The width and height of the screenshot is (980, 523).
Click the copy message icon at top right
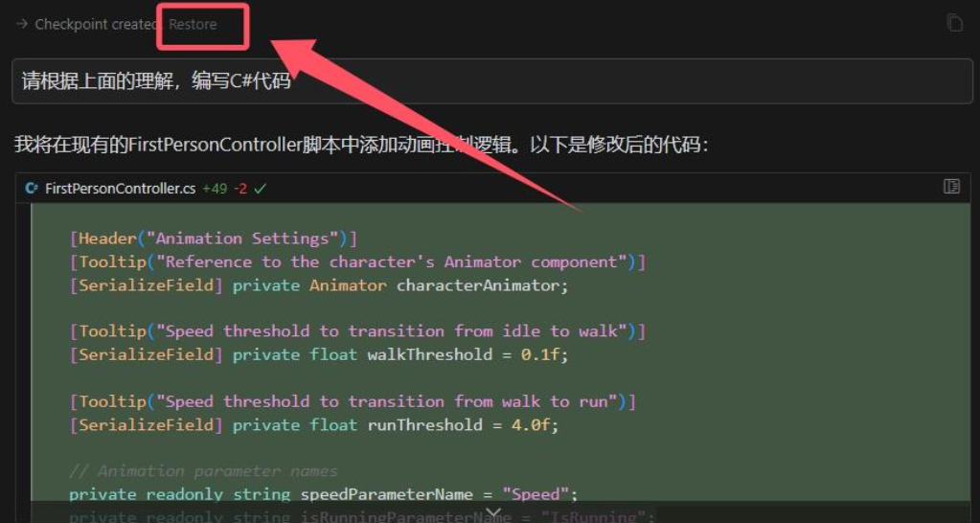coord(954,22)
